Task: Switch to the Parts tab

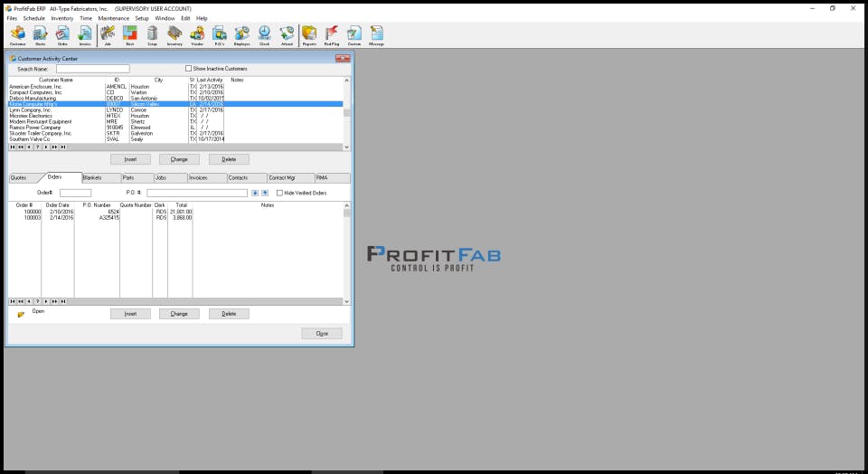Action: [x=137, y=177]
